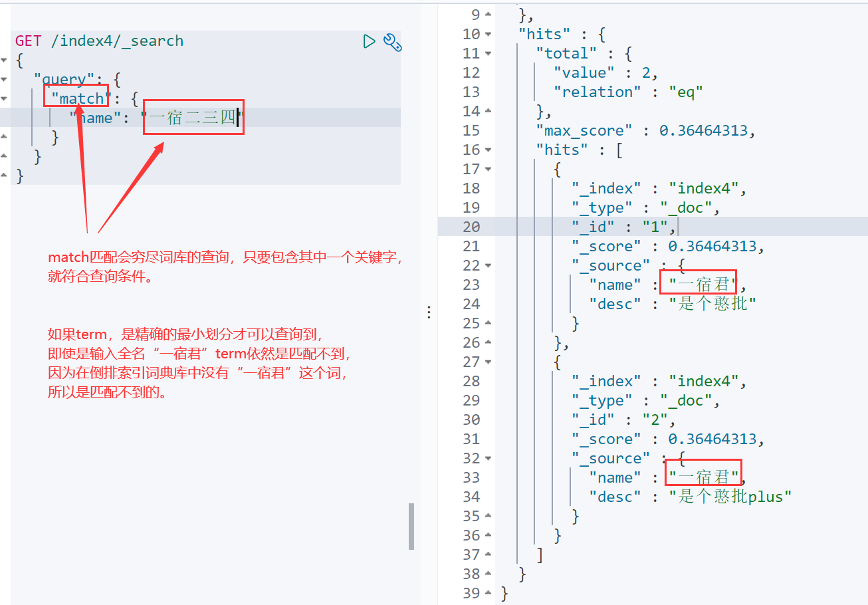The width and height of the screenshot is (868, 605).
Task: Click the "relation" : "eq" line
Action: point(628,92)
